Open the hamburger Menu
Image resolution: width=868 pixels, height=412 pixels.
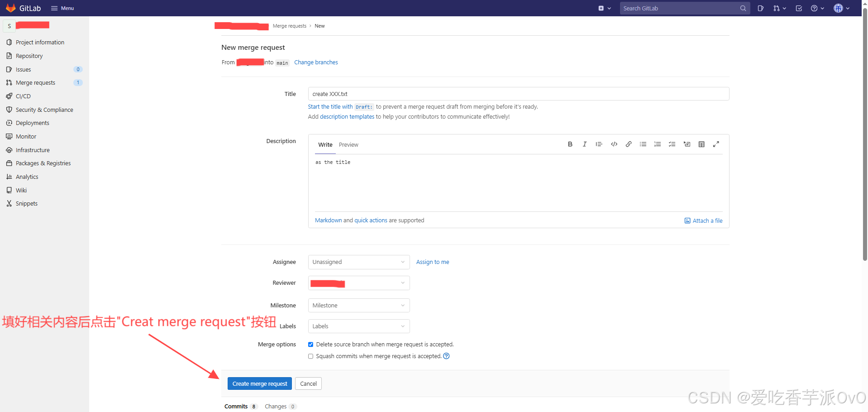(62, 8)
